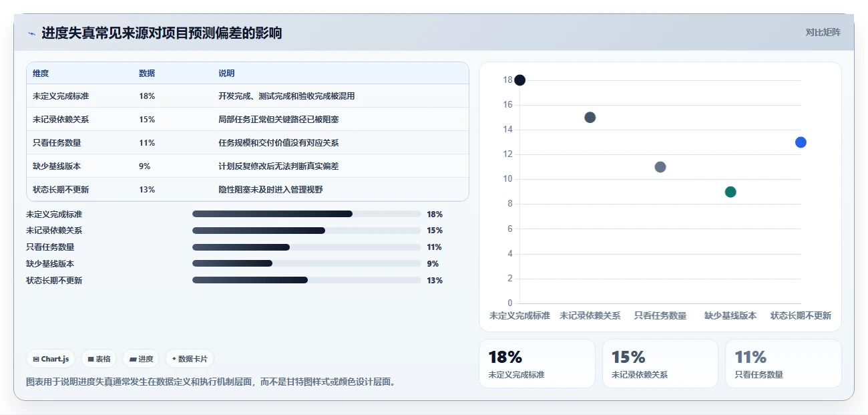868x415 pixels.
Task: Click the 数据卡片 tag chip
Action: point(190,359)
